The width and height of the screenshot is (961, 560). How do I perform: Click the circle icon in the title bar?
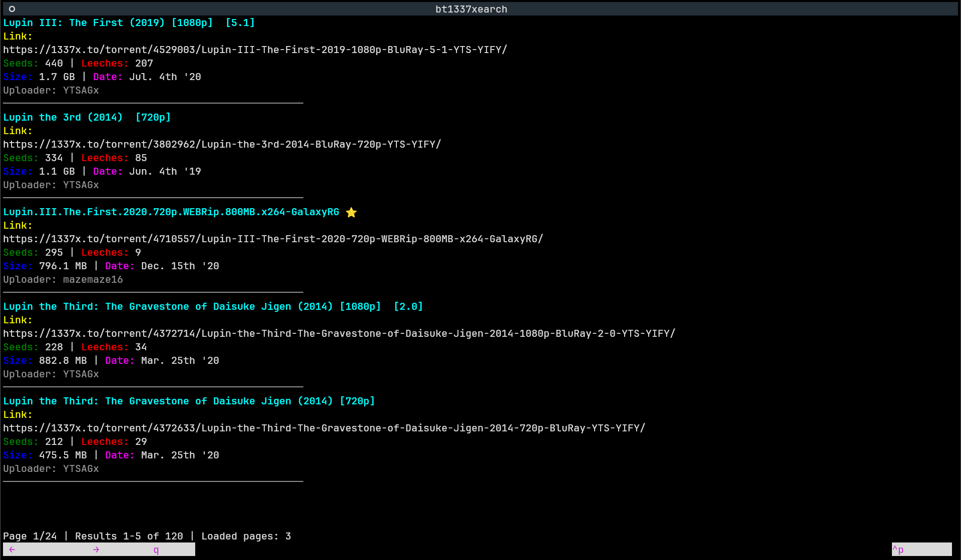[x=12, y=9]
